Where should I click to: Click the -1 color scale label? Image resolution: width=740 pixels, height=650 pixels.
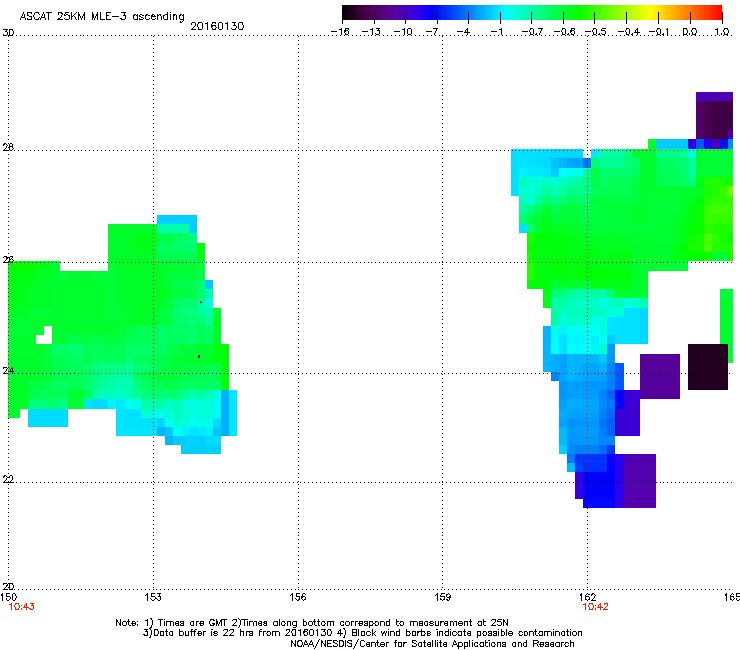pos(496,32)
